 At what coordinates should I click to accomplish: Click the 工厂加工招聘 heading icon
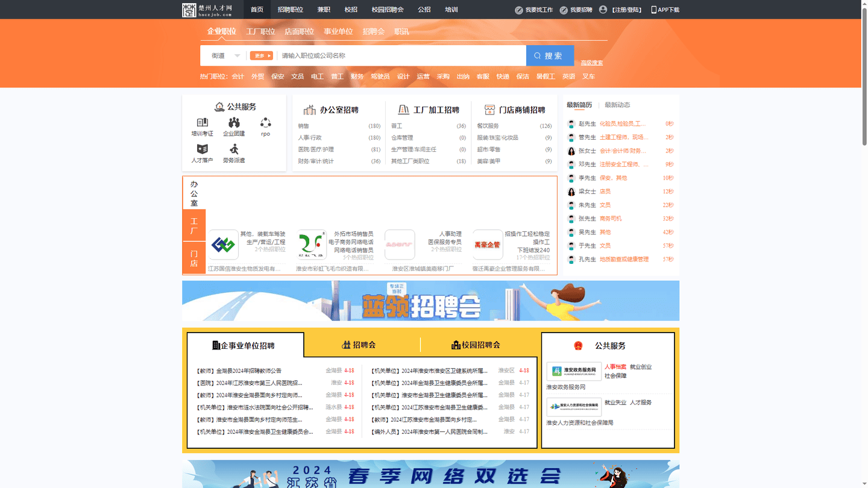click(404, 110)
